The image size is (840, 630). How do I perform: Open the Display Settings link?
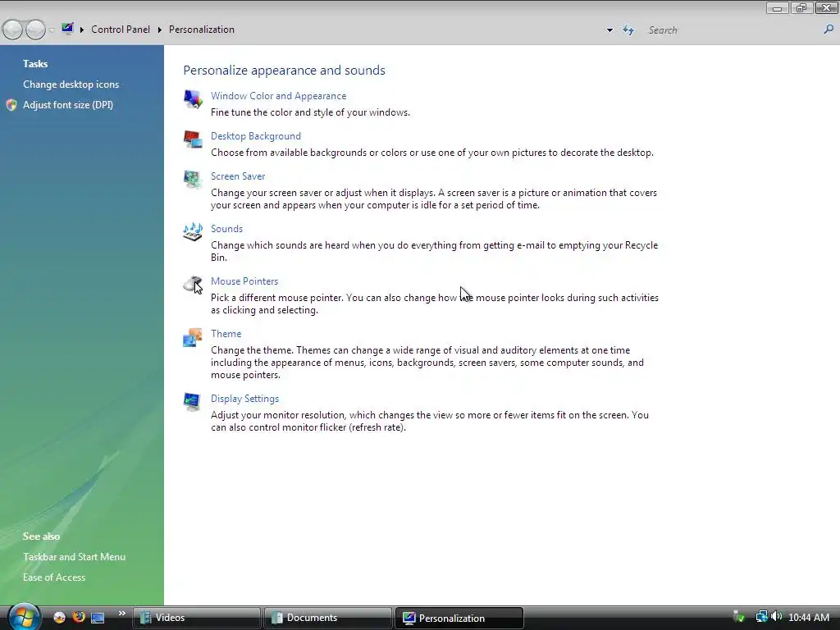[x=244, y=399]
